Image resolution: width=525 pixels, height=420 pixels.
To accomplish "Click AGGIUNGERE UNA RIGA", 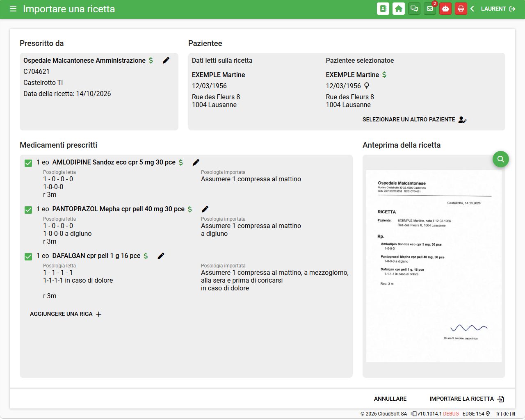I will pos(66,314).
